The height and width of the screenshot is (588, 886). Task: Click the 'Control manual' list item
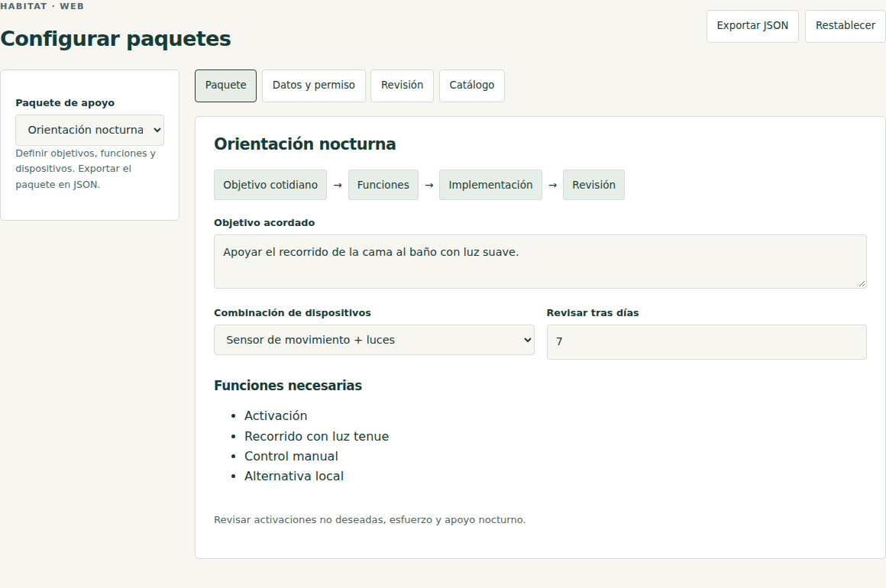point(291,457)
